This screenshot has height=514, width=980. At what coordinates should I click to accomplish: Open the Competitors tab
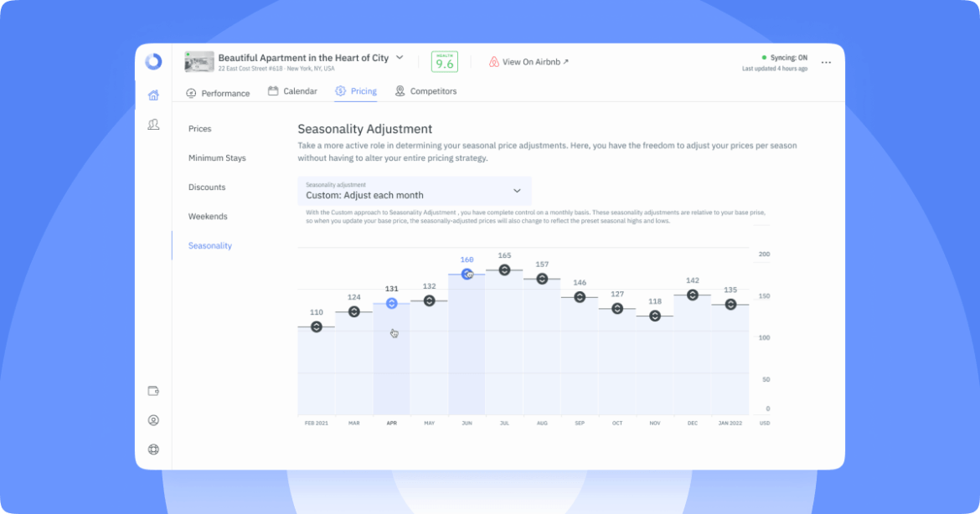pos(426,91)
